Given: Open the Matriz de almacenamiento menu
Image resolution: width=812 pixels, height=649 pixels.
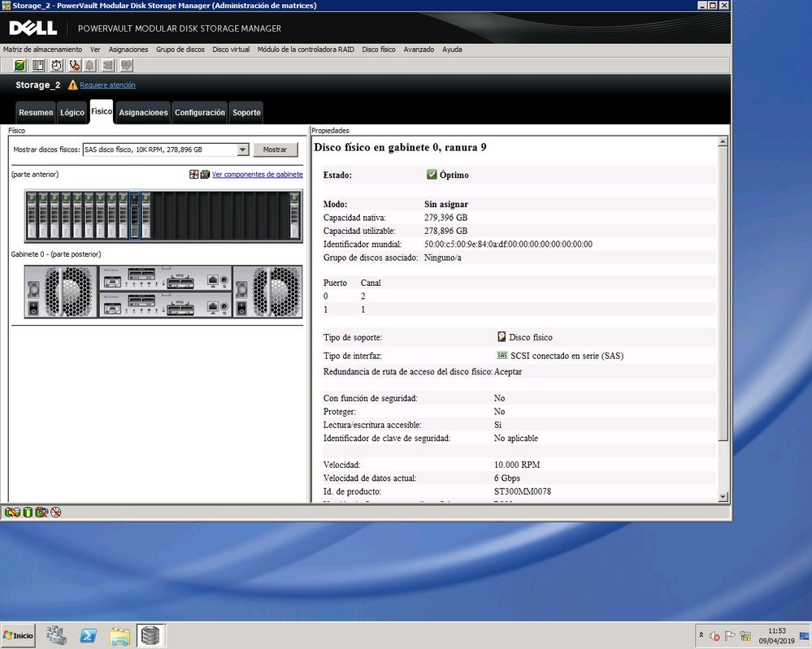Looking at the screenshot, I should (x=42, y=50).
